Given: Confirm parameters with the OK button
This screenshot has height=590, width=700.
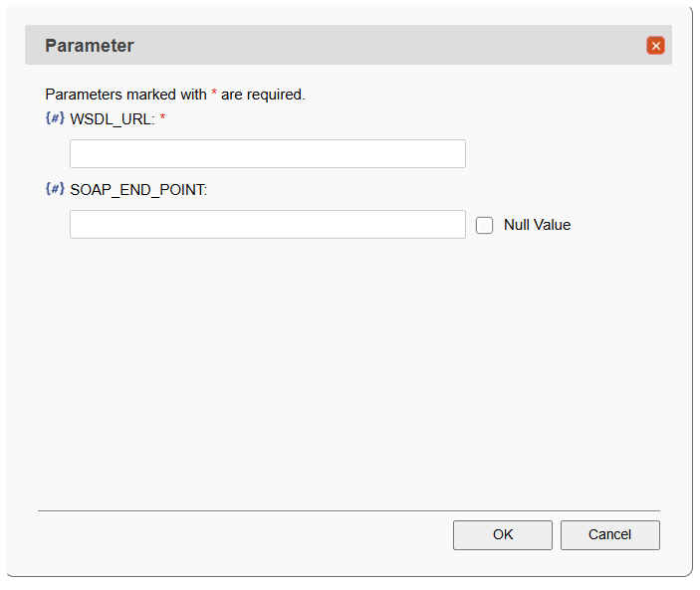Looking at the screenshot, I should (x=503, y=534).
